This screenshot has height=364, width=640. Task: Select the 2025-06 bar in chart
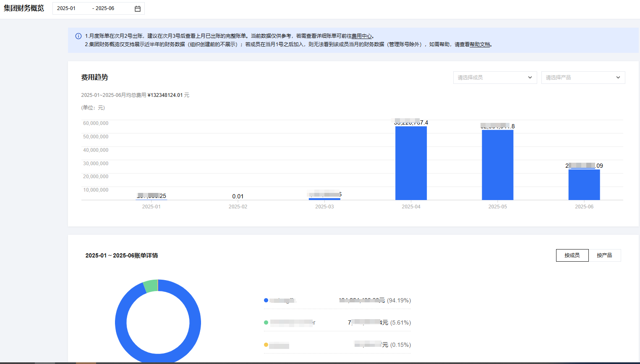[584, 185]
